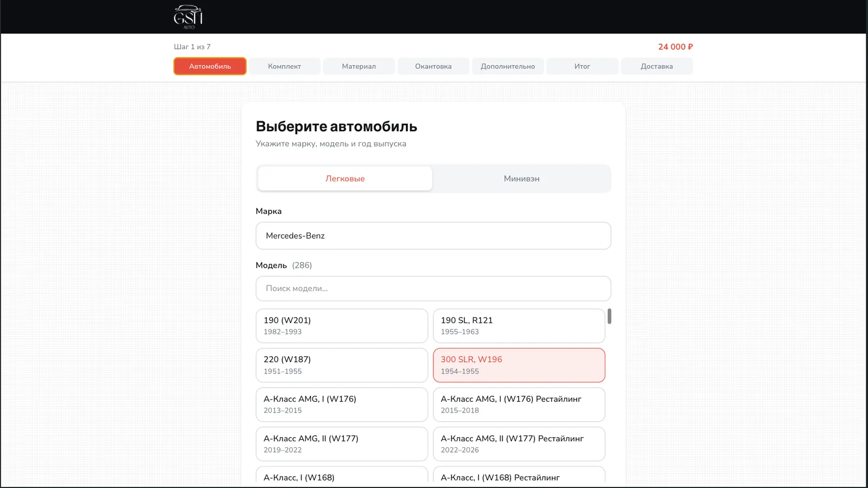The width and height of the screenshot is (868, 488).
Task: Open the Автомобиль step tab
Action: (x=210, y=66)
